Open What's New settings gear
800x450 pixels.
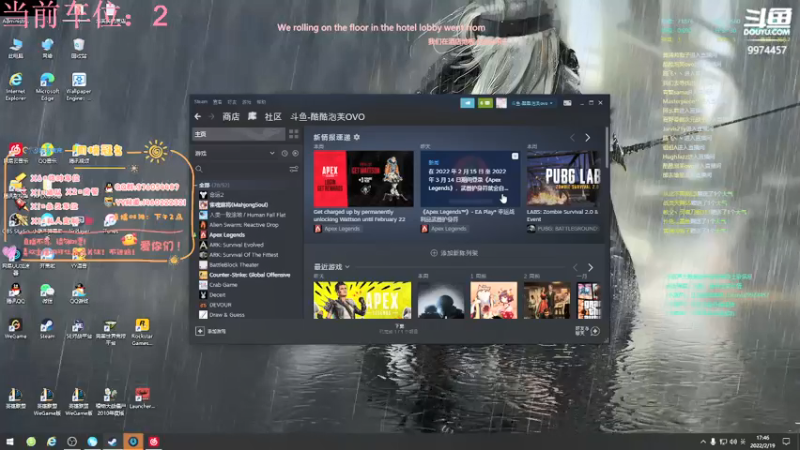(357, 137)
